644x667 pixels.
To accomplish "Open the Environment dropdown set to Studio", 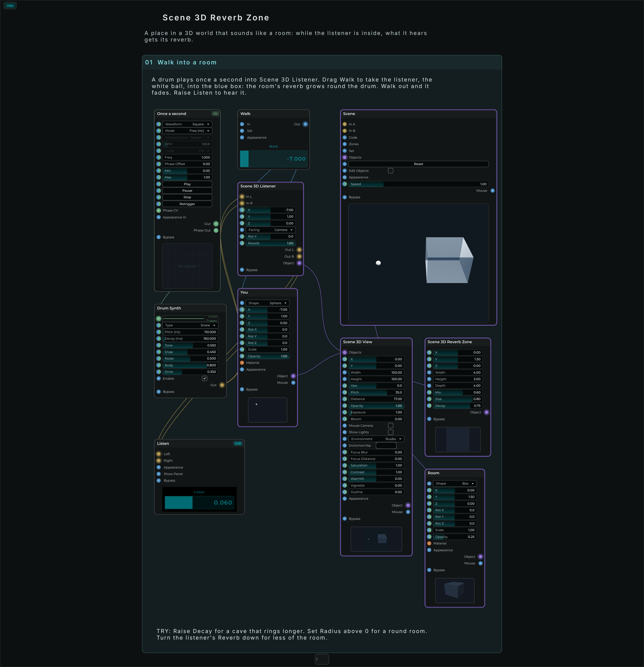I will point(376,439).
